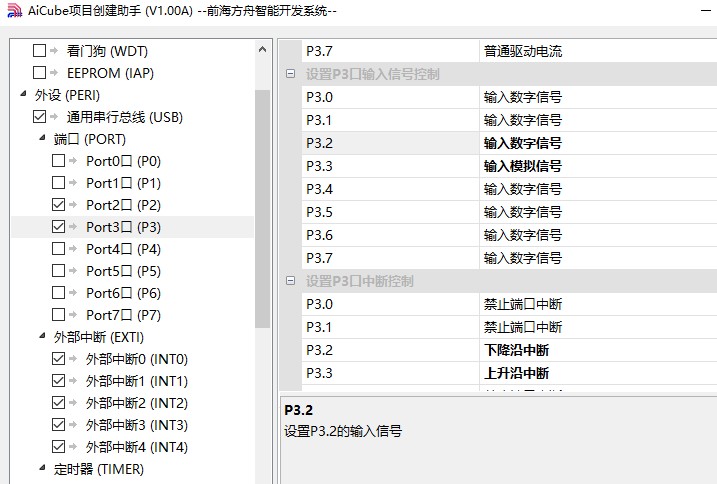Uncheck 外部中断1 (INT1) checkbox
The width and height of the screenshot is (717, 484).
(x=59, y=381)
